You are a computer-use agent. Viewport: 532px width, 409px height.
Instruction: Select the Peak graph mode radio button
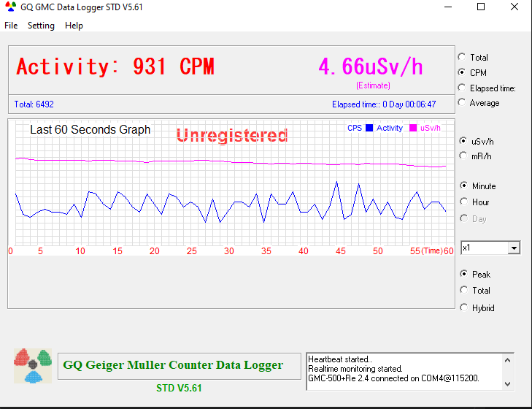point(464,273)
